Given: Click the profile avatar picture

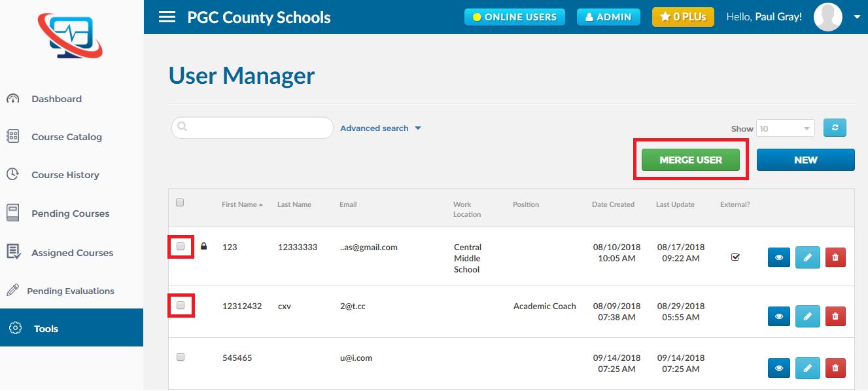Looking at the screenshot, I should pyautogui.click(x=827, y=17).
